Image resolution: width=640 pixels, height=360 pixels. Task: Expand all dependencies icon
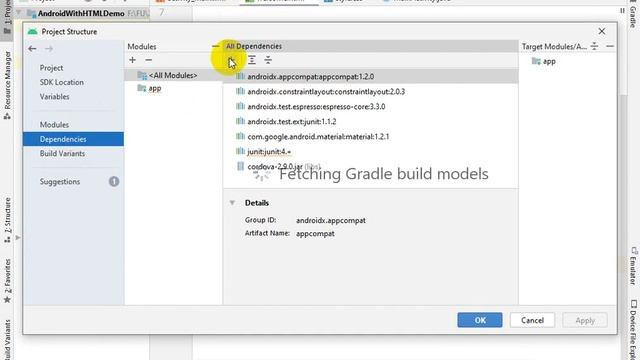point(252,60)
